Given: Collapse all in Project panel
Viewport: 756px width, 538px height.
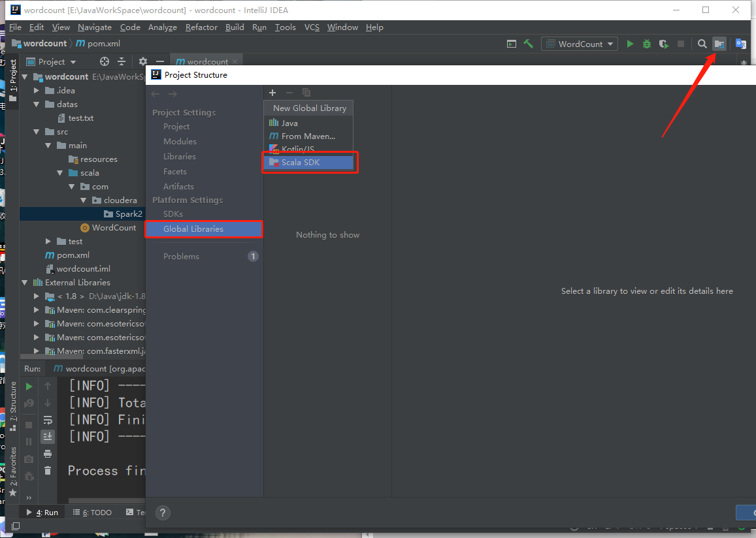Looking at the screenshot, I should 122,61.
